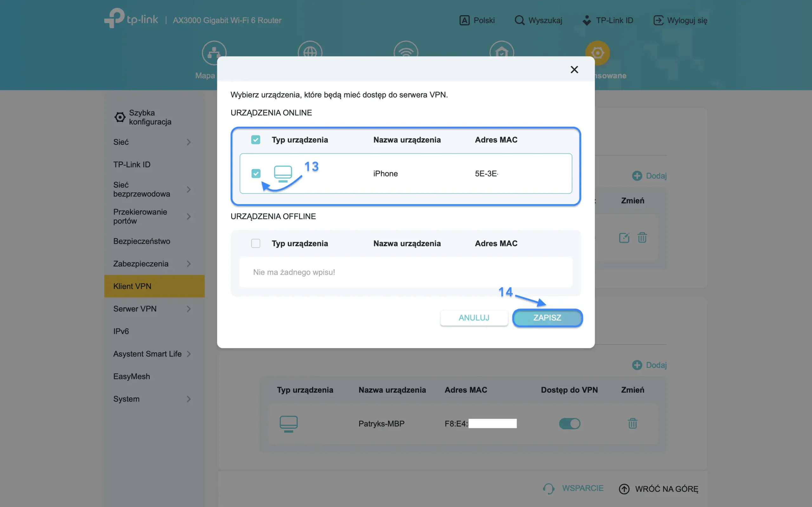Disable VPN access toggle for Patryks-MBP
This screenshot has width=812, height=507.
point(569,424)
